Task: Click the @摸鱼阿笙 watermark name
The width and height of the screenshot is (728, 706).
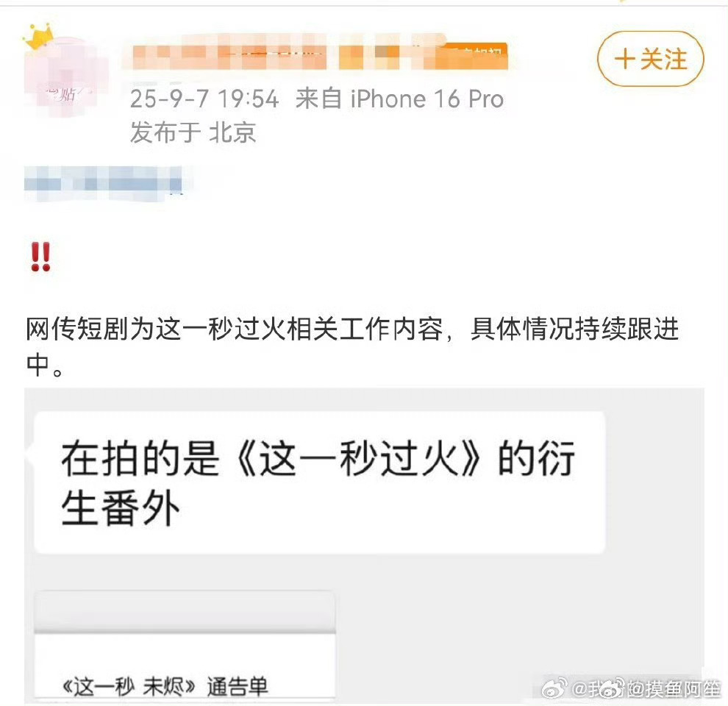Action: (x=676, y=689)
